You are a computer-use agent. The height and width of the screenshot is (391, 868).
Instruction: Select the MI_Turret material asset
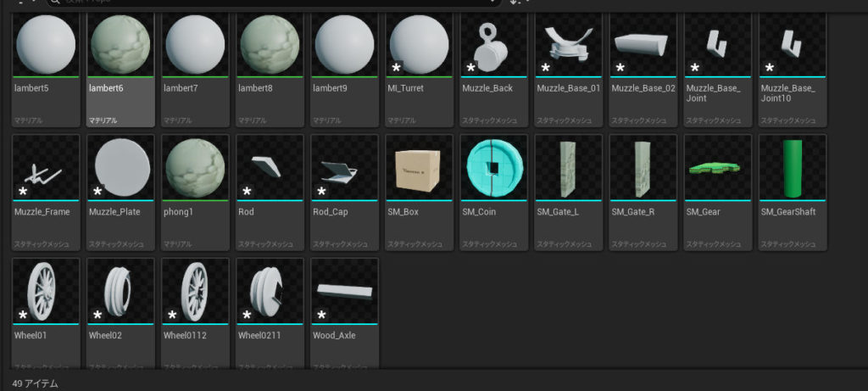pyautogui.click(x=420, y=45)
